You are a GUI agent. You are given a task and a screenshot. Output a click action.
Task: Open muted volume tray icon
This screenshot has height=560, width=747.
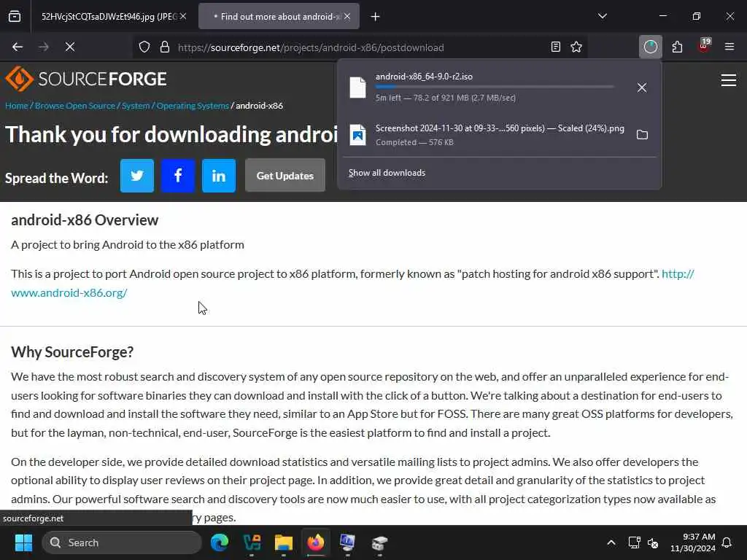653,542
